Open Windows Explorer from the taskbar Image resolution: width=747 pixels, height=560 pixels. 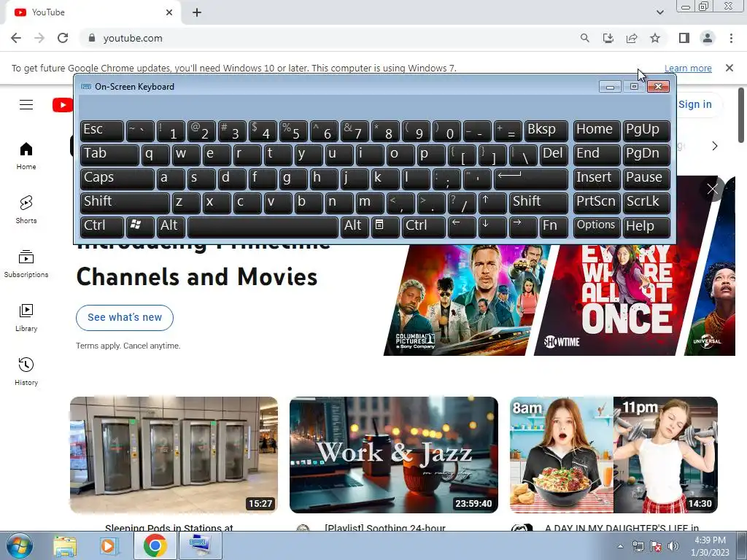click(65, 546)
